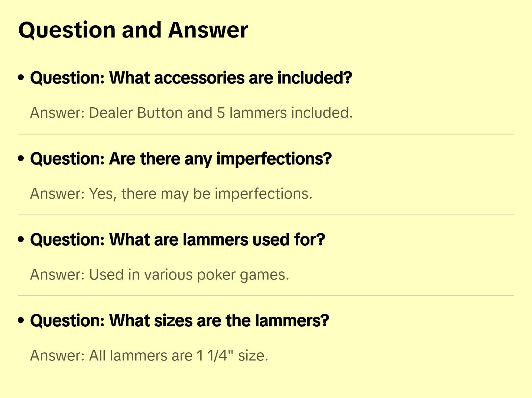Select the question on what lammers are used for
532x398 pixels.
[178, 240]
